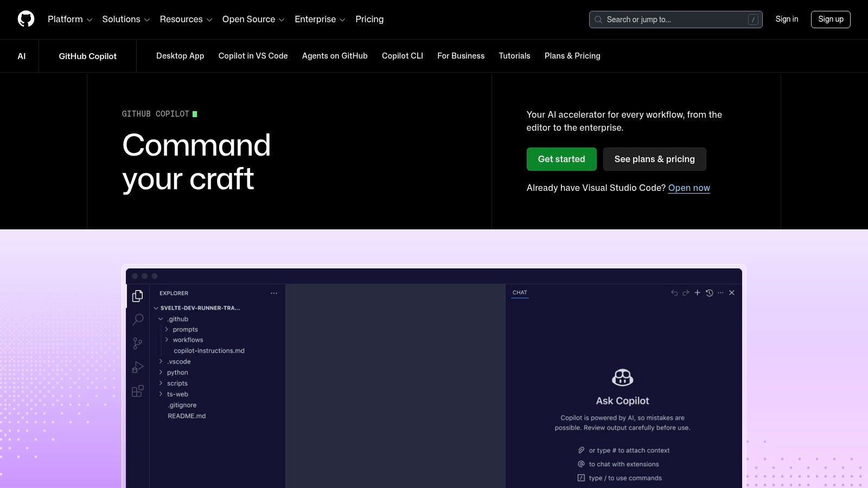Click the Open now link
Image resolution: width=868 pixels, height=488 pixels.
coord(689,188)
